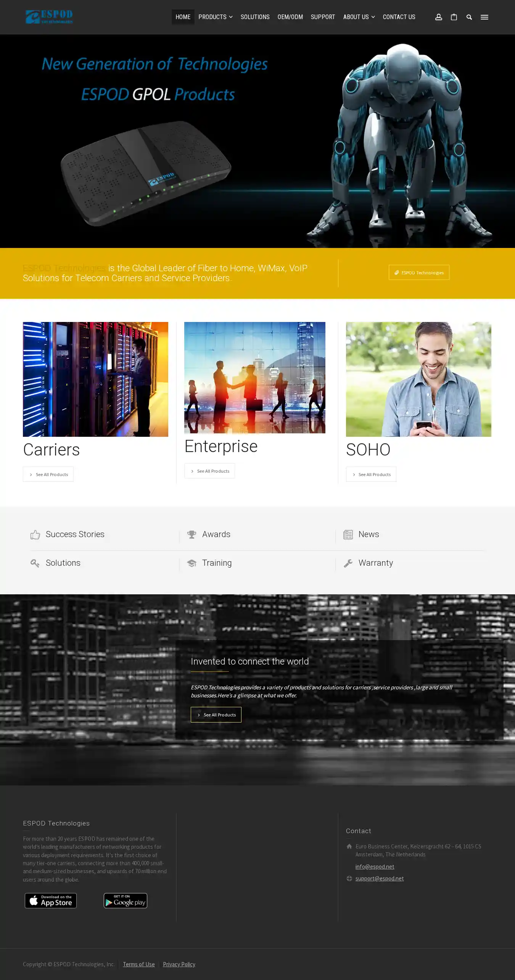Viewport: 515px width, 980px height.
Task: Click the Google Play badge
Action: (126, 901)
